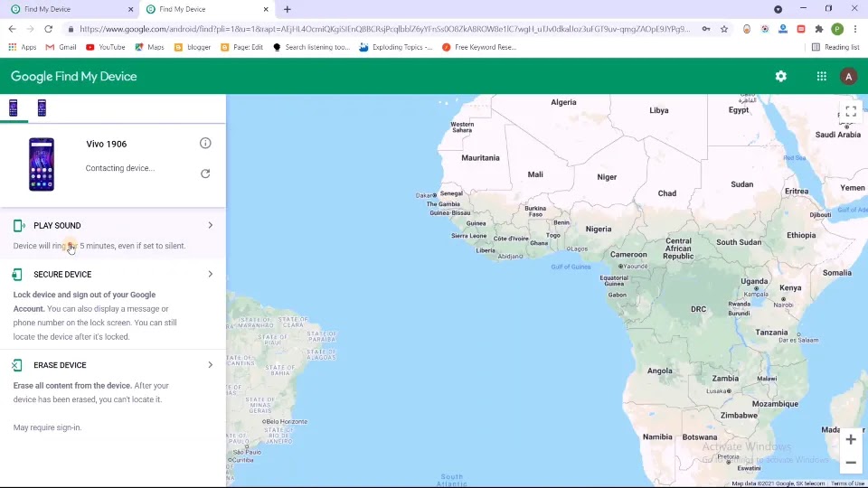Image resolution: width=868 pixels, height=488 pixels.
Task: Click the address bar URL
Action: click(x=385, y=29)
